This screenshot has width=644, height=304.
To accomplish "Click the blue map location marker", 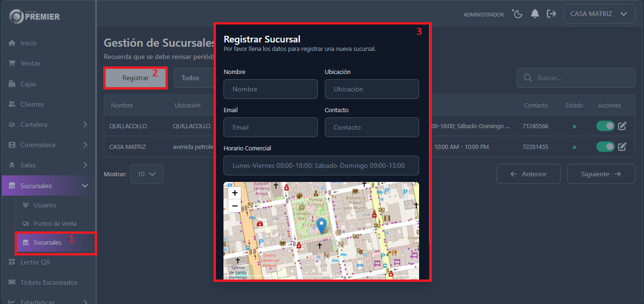I will 321,226.
